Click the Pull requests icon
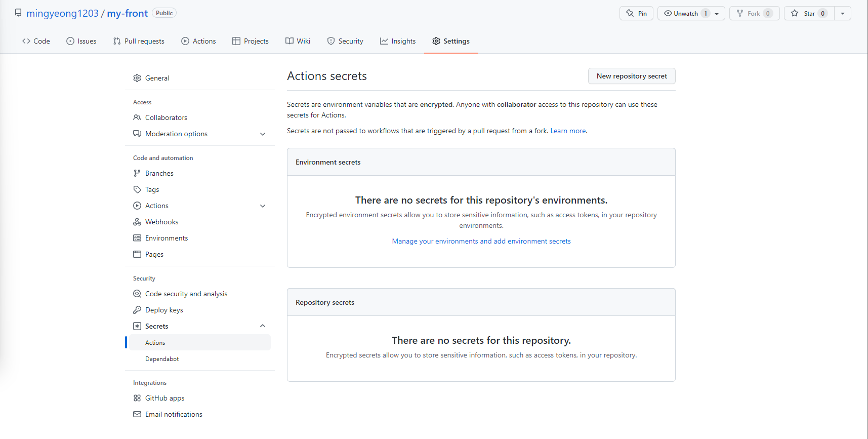868x439 pixels. 117,41
